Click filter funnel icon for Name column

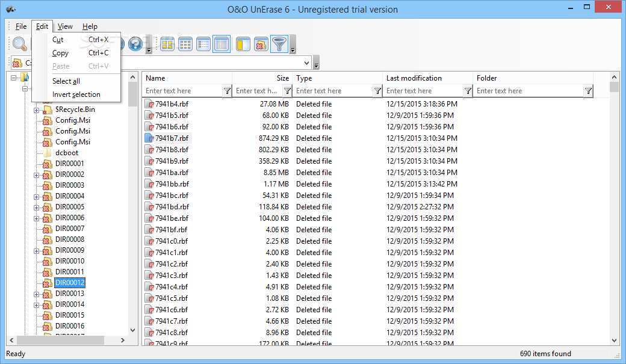(x=227, y=91)
